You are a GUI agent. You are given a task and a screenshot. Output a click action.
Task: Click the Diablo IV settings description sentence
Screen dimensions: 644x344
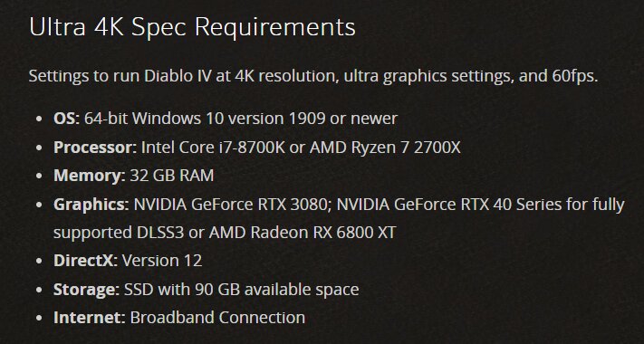313,76
